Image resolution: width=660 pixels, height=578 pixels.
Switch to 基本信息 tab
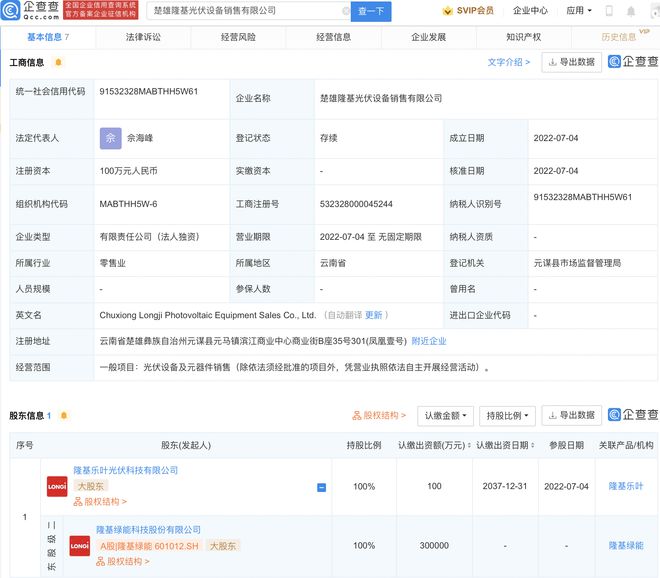click(48, 37)
